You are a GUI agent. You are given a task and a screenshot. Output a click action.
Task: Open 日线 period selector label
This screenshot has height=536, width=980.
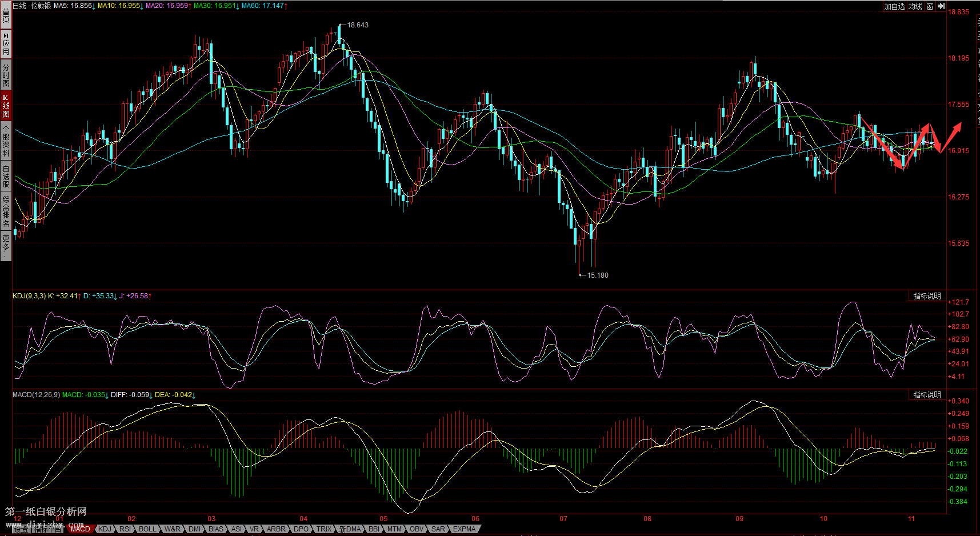point(19,6)
